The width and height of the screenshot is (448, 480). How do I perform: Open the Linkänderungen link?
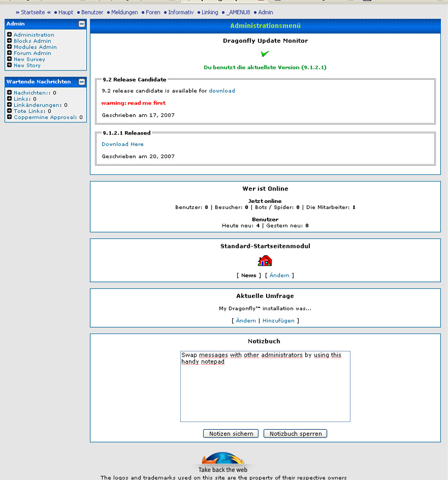(x=38, y=105)
